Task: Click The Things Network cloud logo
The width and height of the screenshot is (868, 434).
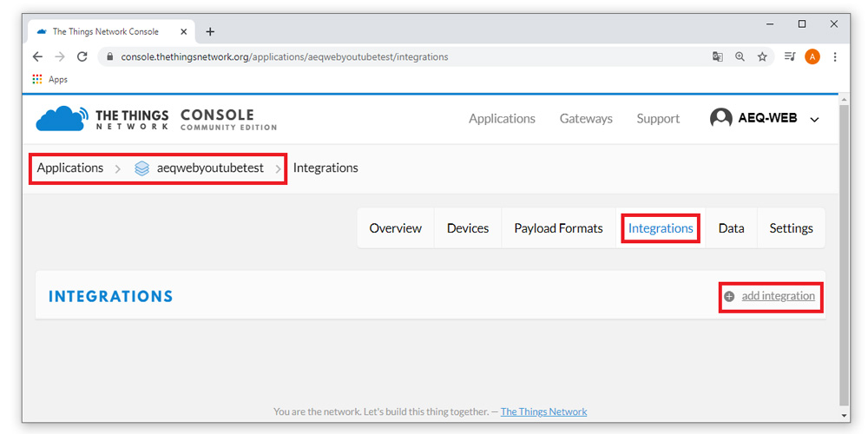Action: [62, 118]
